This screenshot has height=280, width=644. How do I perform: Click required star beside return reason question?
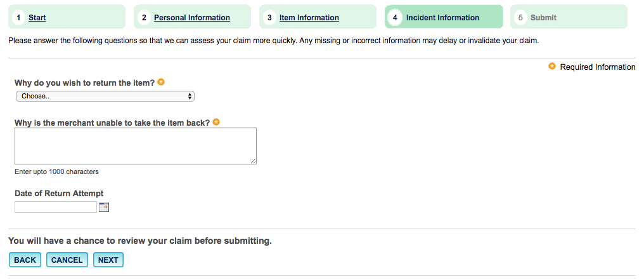click(x=161, y=83)
